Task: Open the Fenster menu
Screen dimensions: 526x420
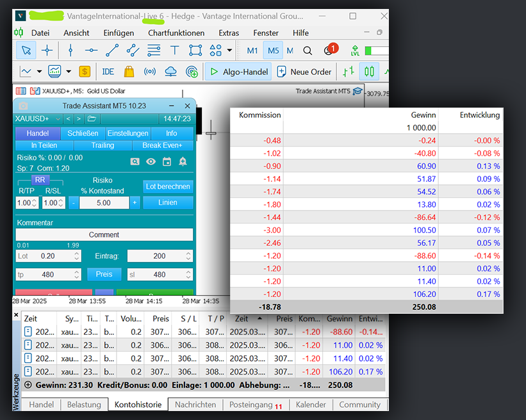Action: pos(266,33)
